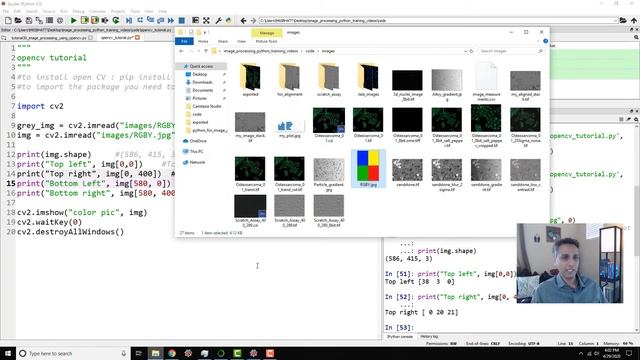Open the File tab in File Explorer
Image resolution: width=640 pixels, height=360 pixels.
point(184,41)
